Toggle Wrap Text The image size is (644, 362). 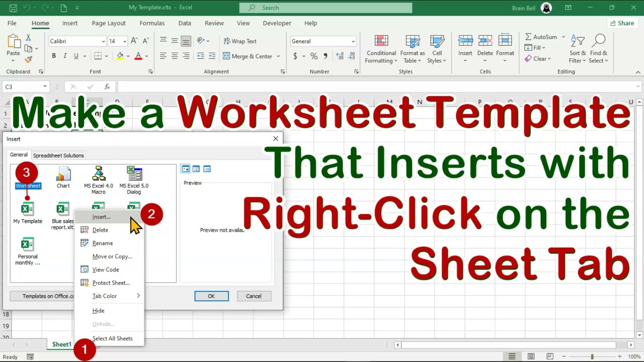pos(240,41)
